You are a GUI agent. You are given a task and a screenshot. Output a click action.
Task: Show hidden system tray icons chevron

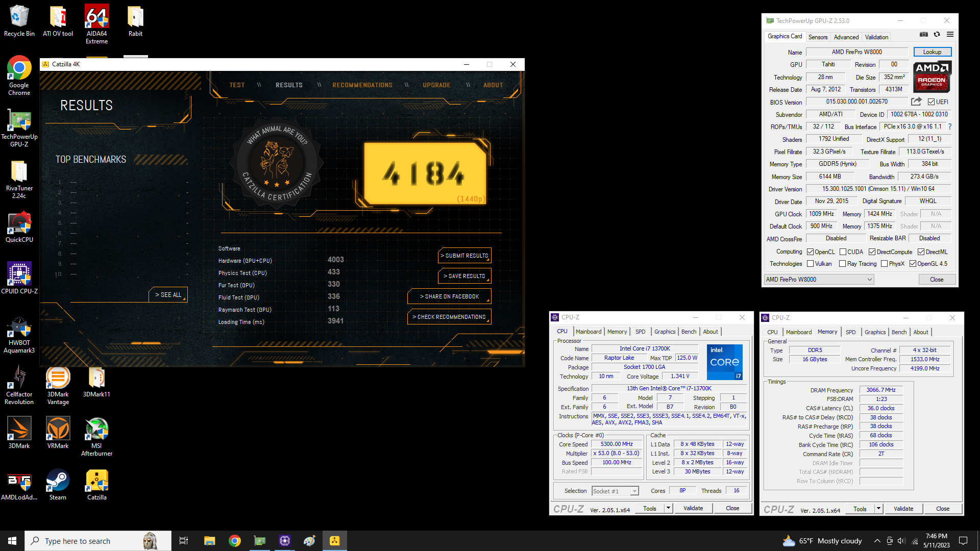point(877,541)
